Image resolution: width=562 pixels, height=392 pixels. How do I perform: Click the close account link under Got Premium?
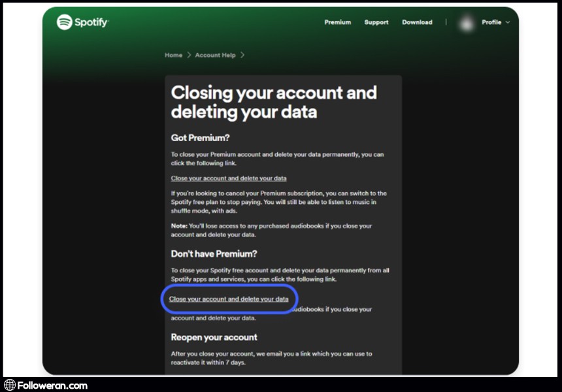(x=228, y=178)
